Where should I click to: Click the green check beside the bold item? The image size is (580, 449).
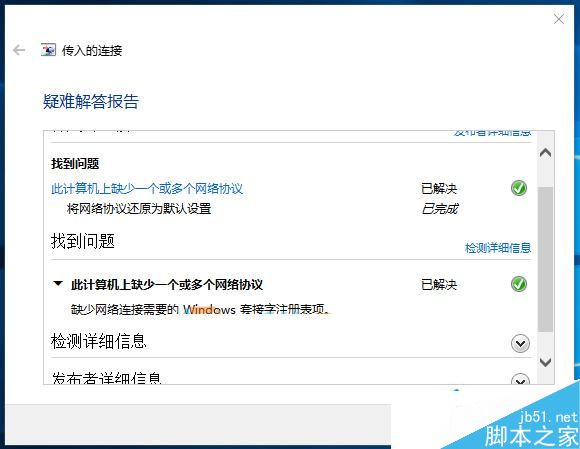point(519,284)
